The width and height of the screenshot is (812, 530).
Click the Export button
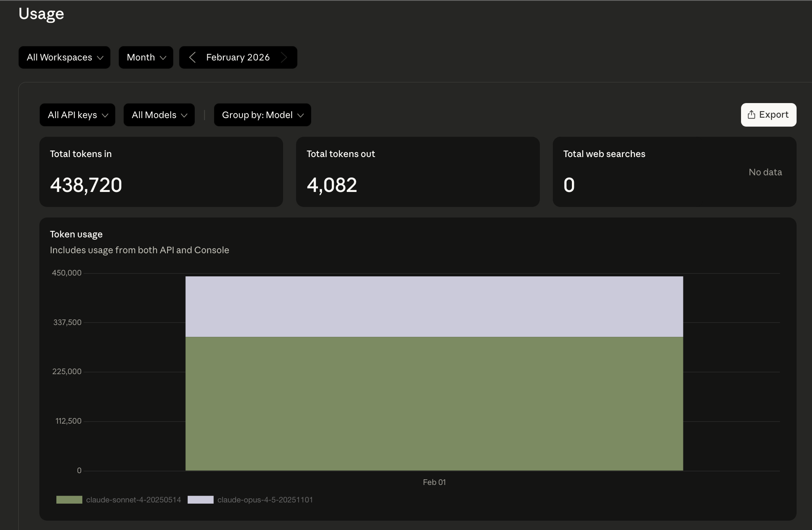768,114
